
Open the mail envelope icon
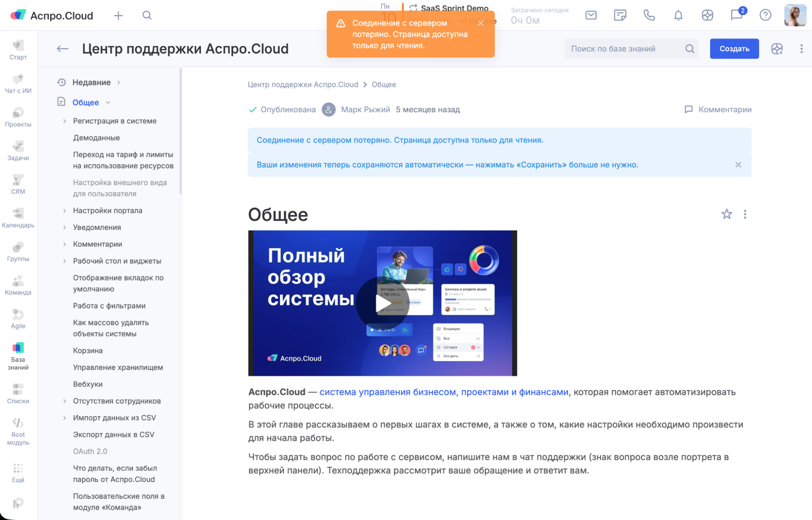click(x=591, y=15)
